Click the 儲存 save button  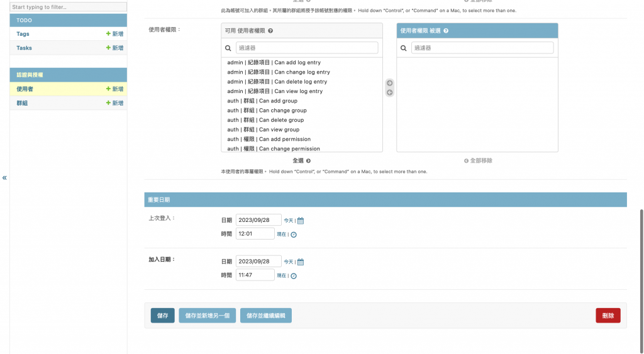pos(163,316)
